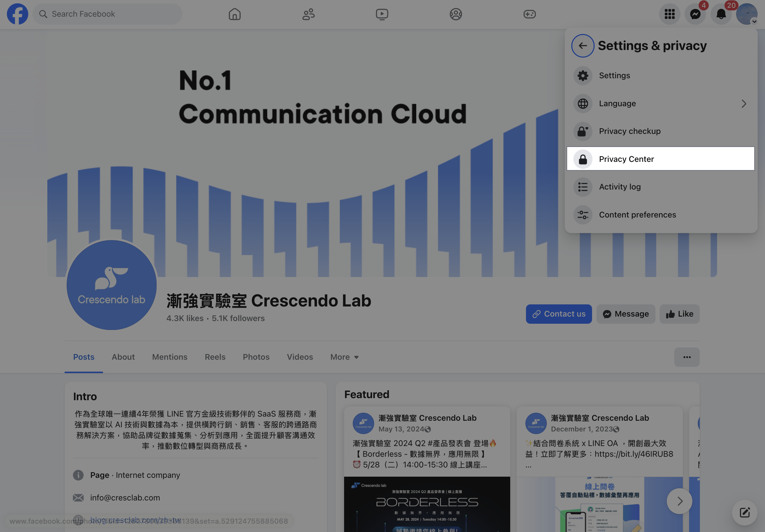The width and height of the screenshot is (765, 532).
Task: Open Messenger with 4 unread badge
Action: point(695,14)
